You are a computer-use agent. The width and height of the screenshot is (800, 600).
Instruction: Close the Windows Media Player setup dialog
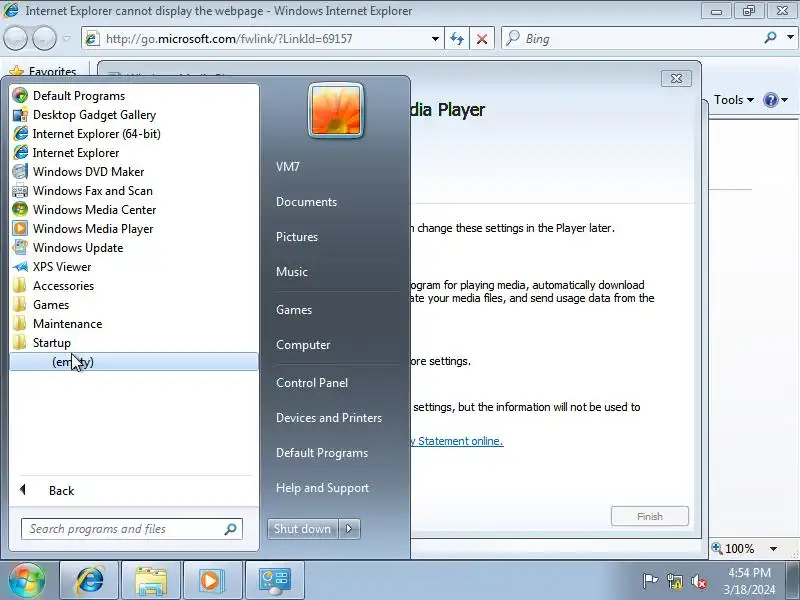[677, 79]
